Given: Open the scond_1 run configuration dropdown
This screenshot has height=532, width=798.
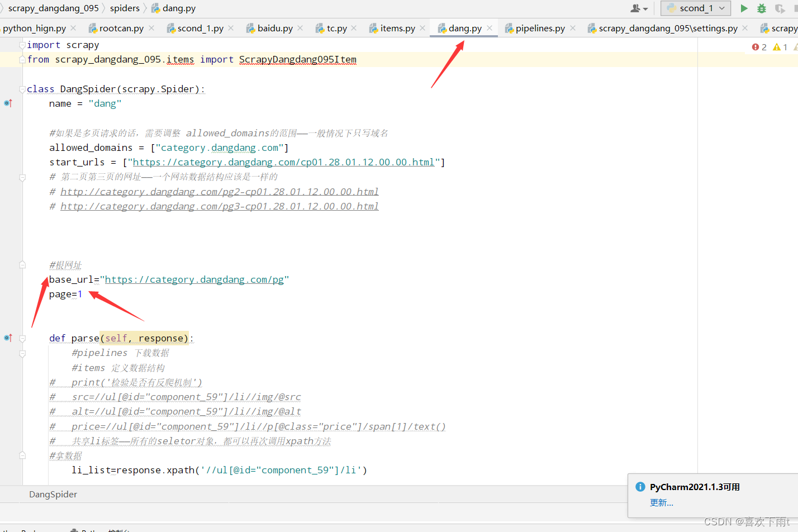Looking at the screenshot, I should coord(696,8).
